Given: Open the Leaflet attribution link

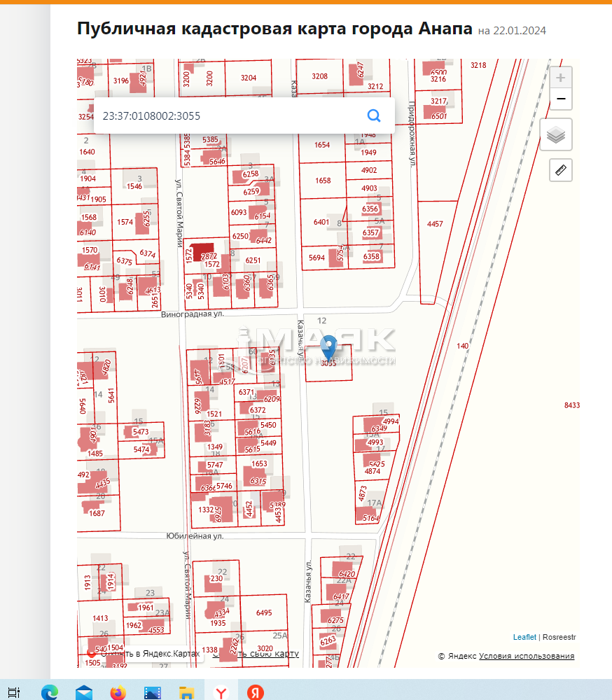Looking at the screenshot, I should [524, 637].
